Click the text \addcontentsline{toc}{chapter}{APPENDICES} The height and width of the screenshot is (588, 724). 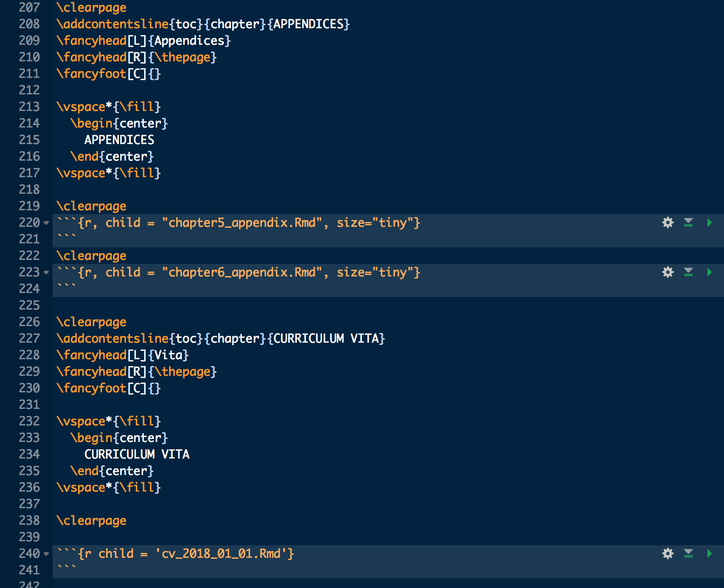coord(203,24)
